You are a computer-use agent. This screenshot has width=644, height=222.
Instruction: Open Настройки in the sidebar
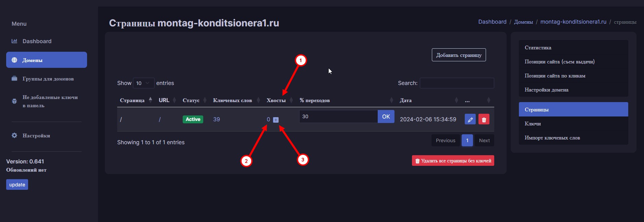click(x=47, y=135)
